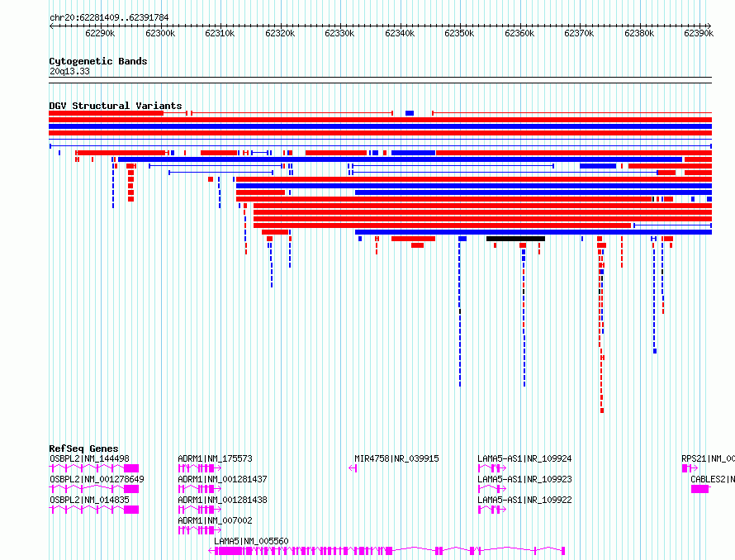This screenshot has width=735, height=560.
Task: Click the 62340k ruler label
Action: coord(400,33)
